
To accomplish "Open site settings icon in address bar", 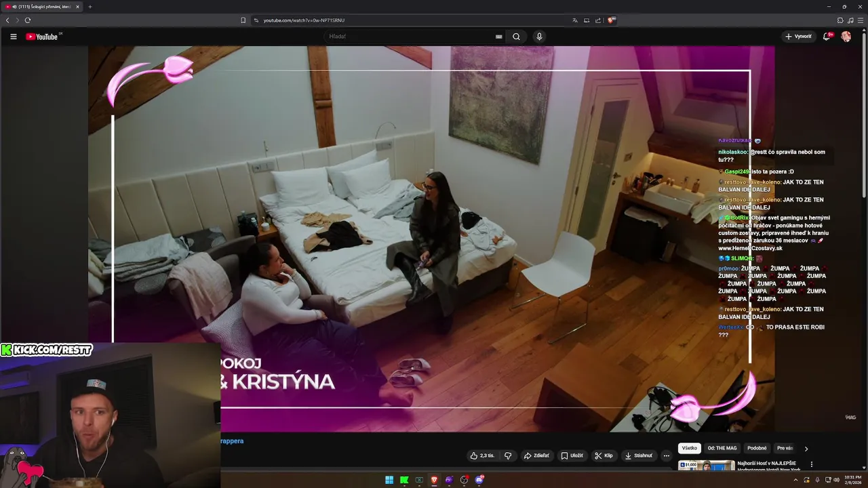I will click(256, 20).
